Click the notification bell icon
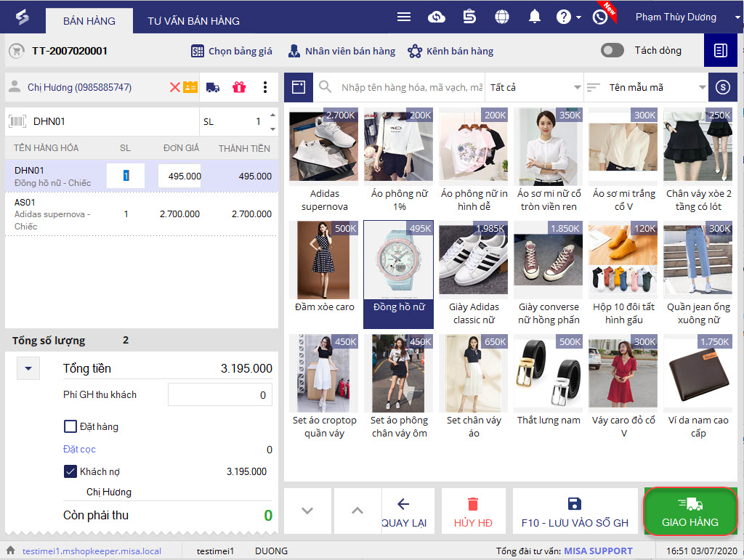The image size is (744, 560). (x=534, y=17)
